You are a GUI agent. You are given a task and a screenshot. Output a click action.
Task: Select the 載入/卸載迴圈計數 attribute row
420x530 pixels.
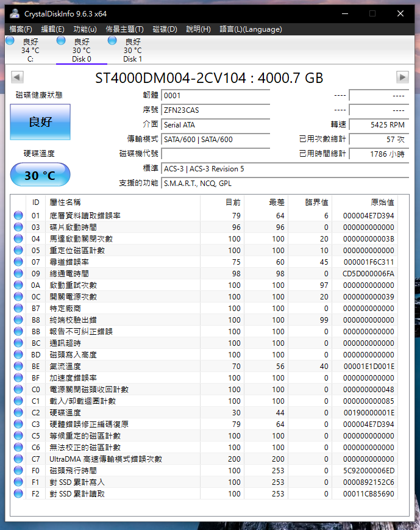(205, 401)
